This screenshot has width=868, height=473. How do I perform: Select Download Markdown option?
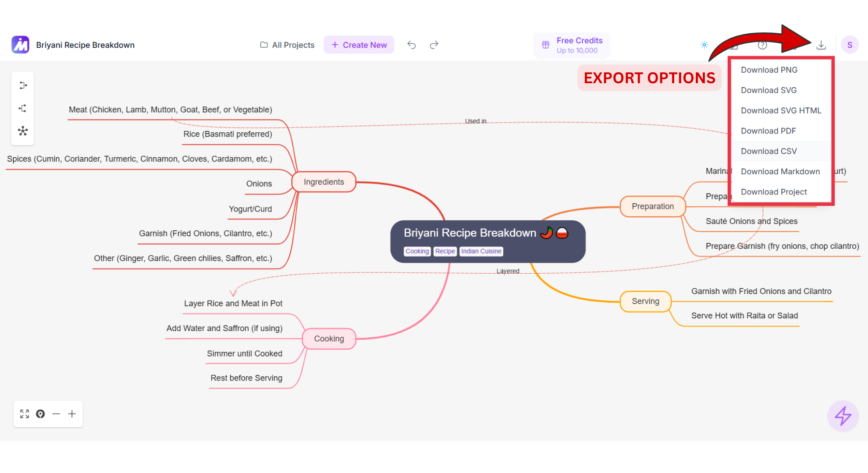[780, 172]
